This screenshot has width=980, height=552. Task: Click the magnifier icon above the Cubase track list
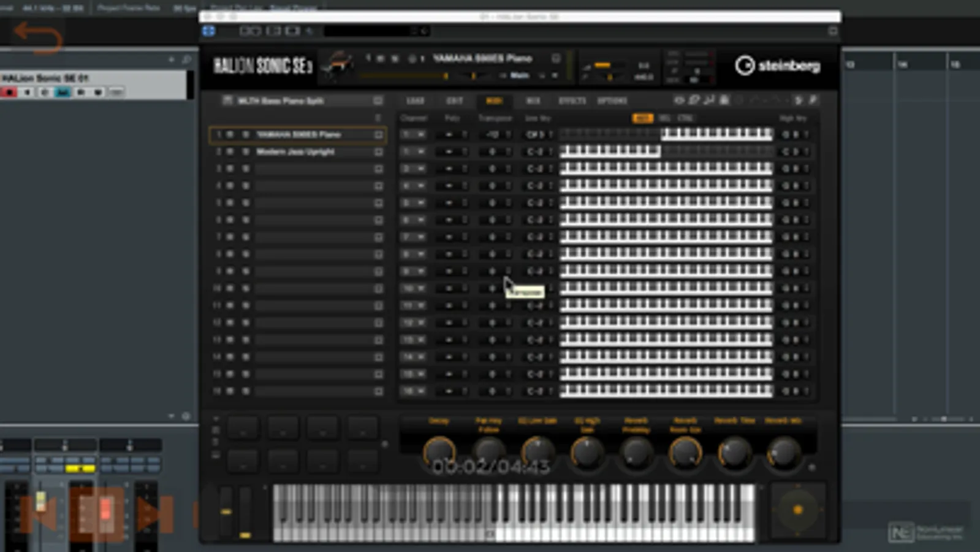(x=186, y=59)
